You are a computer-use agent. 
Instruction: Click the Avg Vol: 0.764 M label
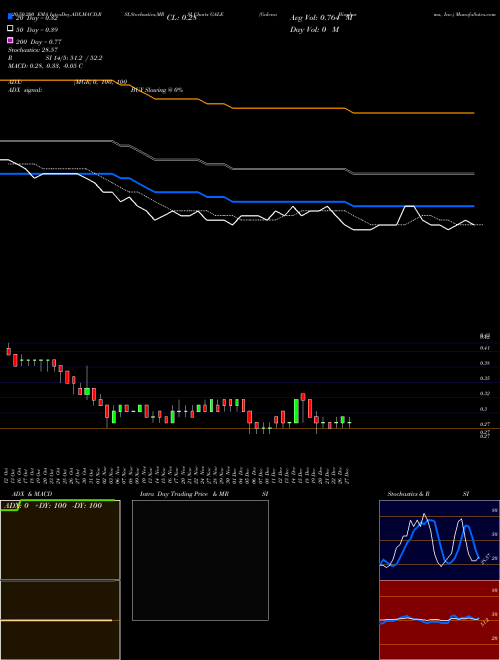(321, 18)
